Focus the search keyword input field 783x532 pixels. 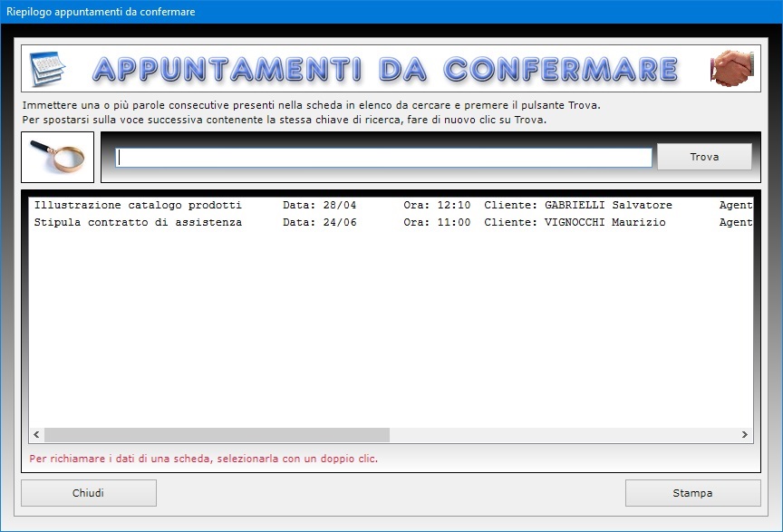coord(383,158)
